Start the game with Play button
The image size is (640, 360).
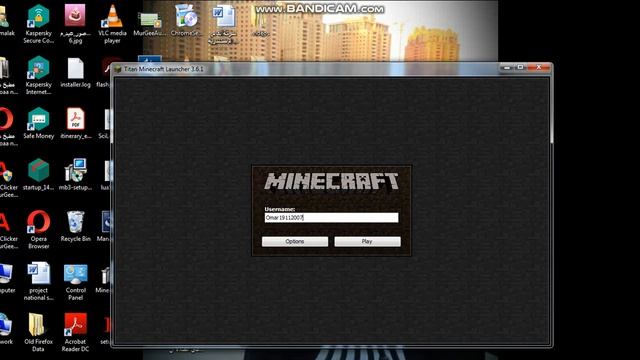click(367, 242)
